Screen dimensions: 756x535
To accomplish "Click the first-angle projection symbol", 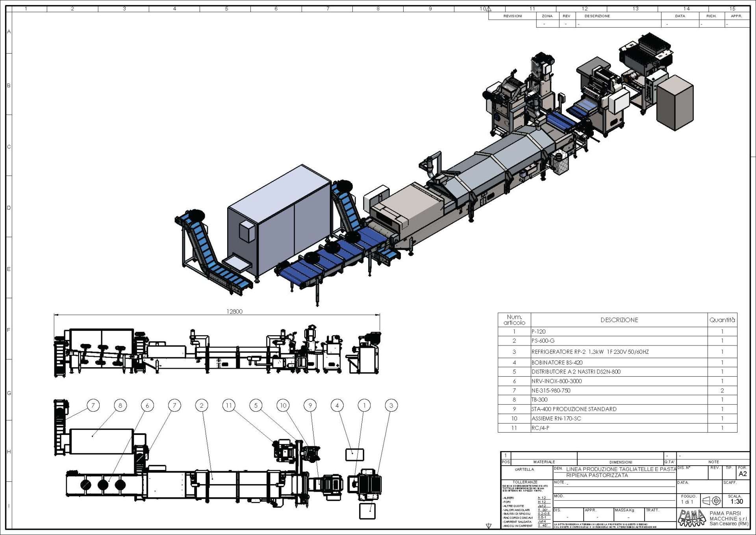I will click(x=712, y=501).
